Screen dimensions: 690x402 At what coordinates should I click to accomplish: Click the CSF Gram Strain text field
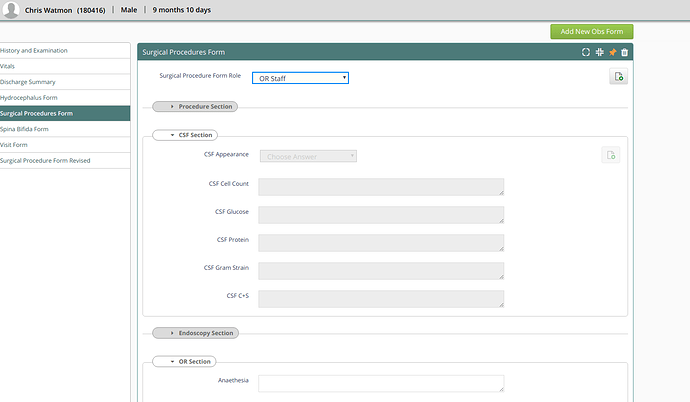click(381, 271)
